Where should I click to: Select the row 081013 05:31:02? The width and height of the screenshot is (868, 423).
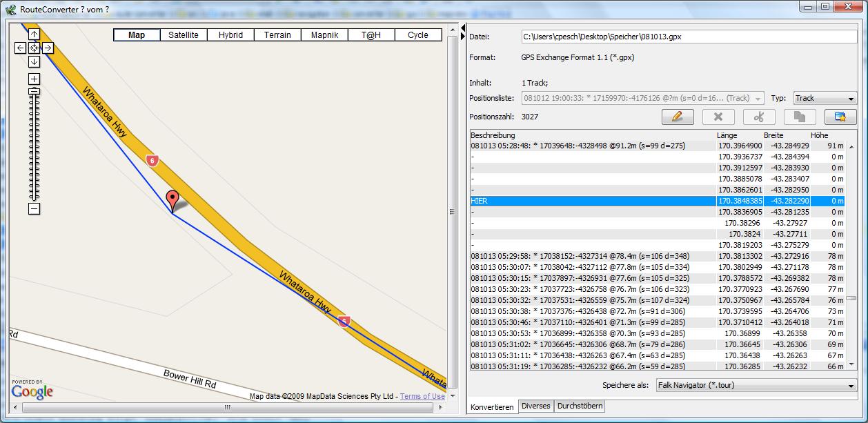point(658,344)
